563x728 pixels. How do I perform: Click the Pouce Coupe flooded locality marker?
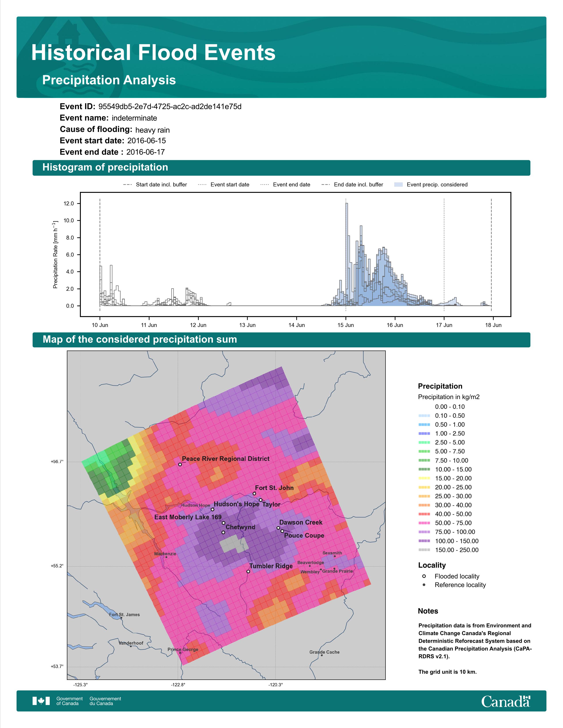282,531
